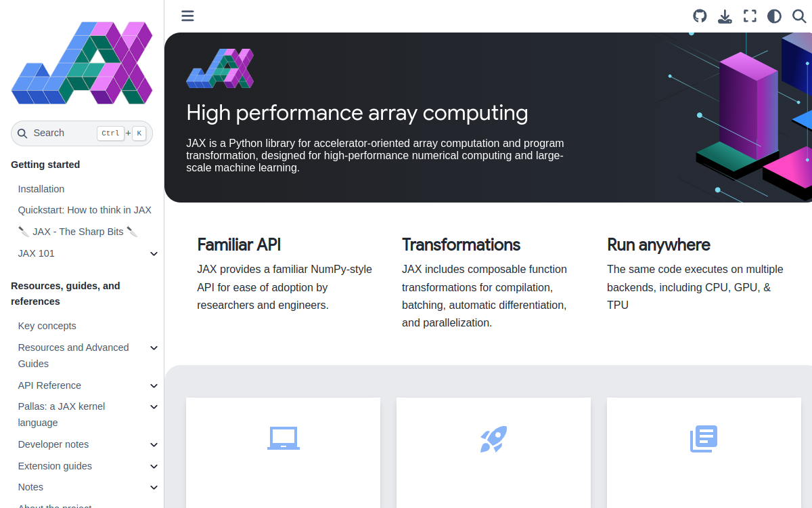
Task: Expand Resources and Advanced Guides chevron
Action: pos(154,347)
